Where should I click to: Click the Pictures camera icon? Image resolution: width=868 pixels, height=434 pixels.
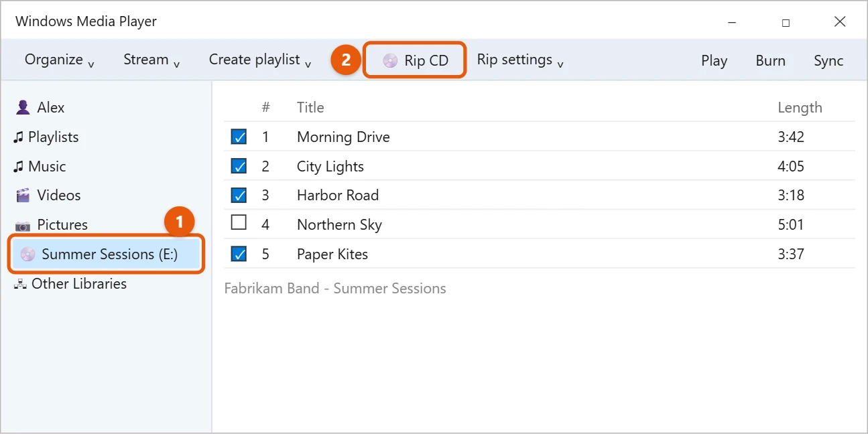click(23, 226)
